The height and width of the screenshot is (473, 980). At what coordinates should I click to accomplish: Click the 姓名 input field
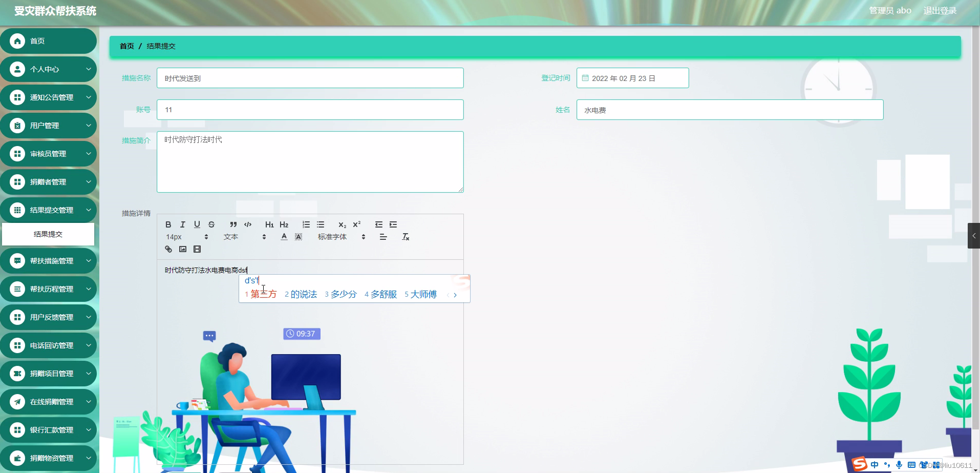click(x=730, y=110)
